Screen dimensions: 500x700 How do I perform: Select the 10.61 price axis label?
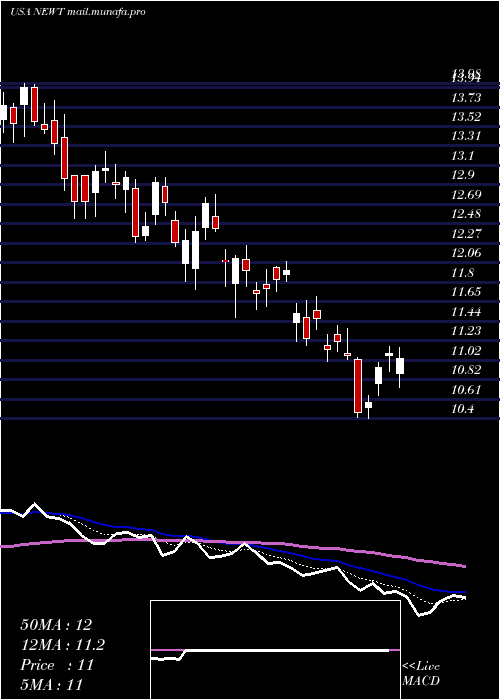(x=467, y=389)
